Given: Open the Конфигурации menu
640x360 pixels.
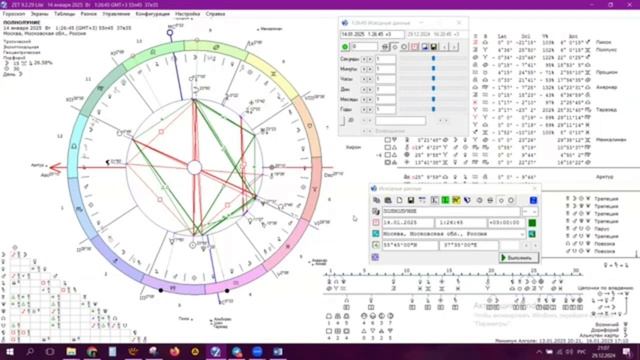Looking at the screenshot, I should click(x=153, y=14).
